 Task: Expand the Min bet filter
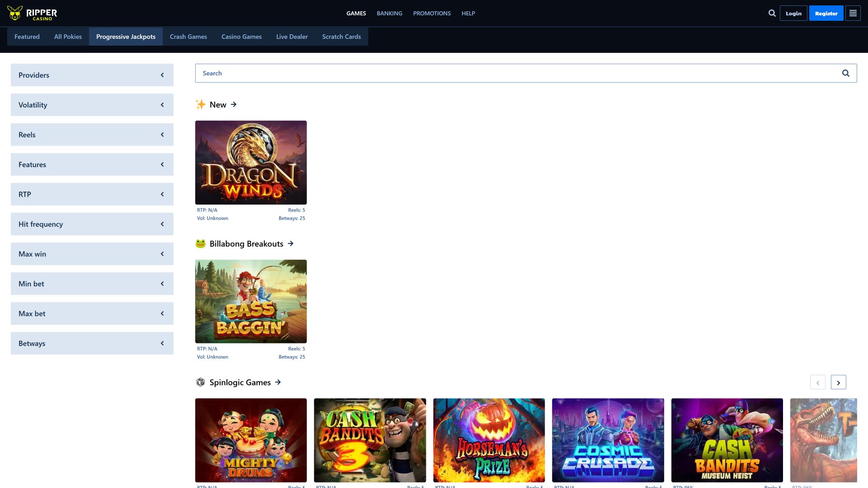click(x=92, y=284)
